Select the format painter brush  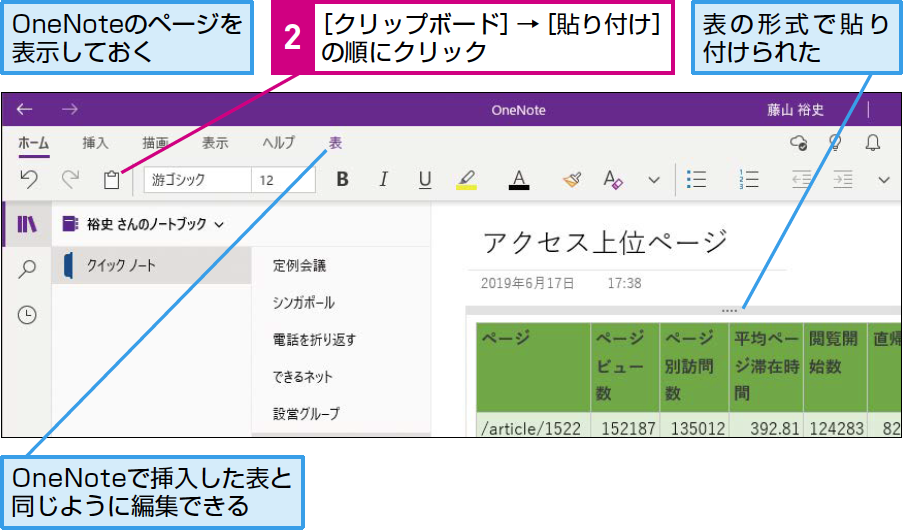tap(572, 180)
